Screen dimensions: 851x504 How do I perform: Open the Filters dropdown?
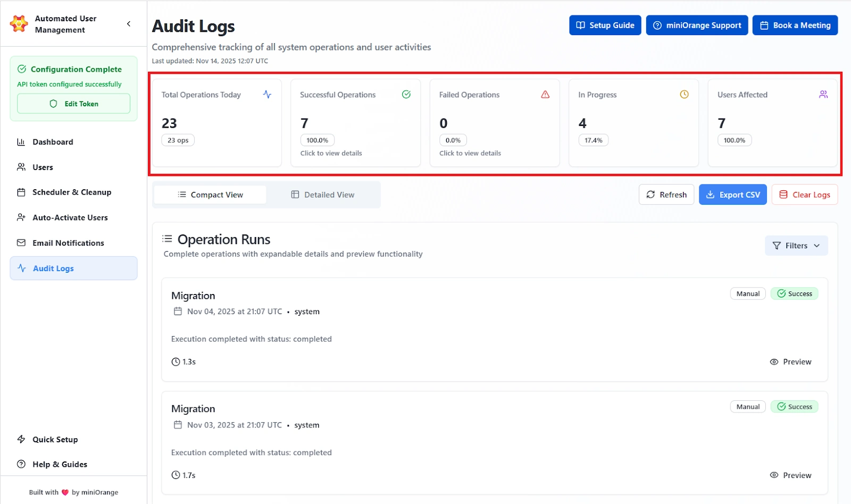tap(796, 245)
